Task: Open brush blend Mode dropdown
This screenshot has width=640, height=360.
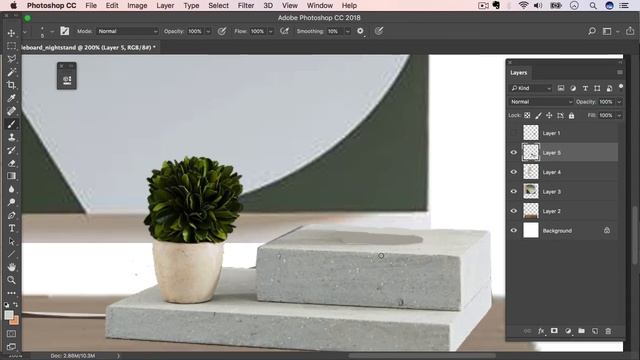Action: click(x=127, y=31)
